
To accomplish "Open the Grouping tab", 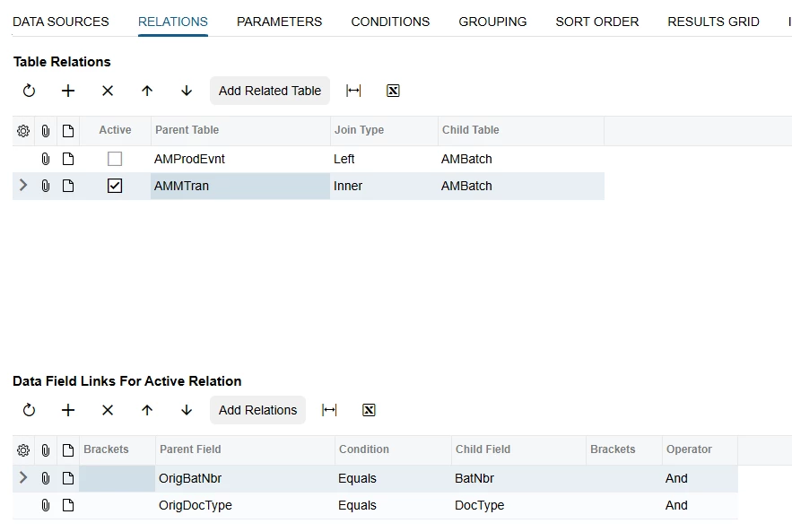I will 492,22.
